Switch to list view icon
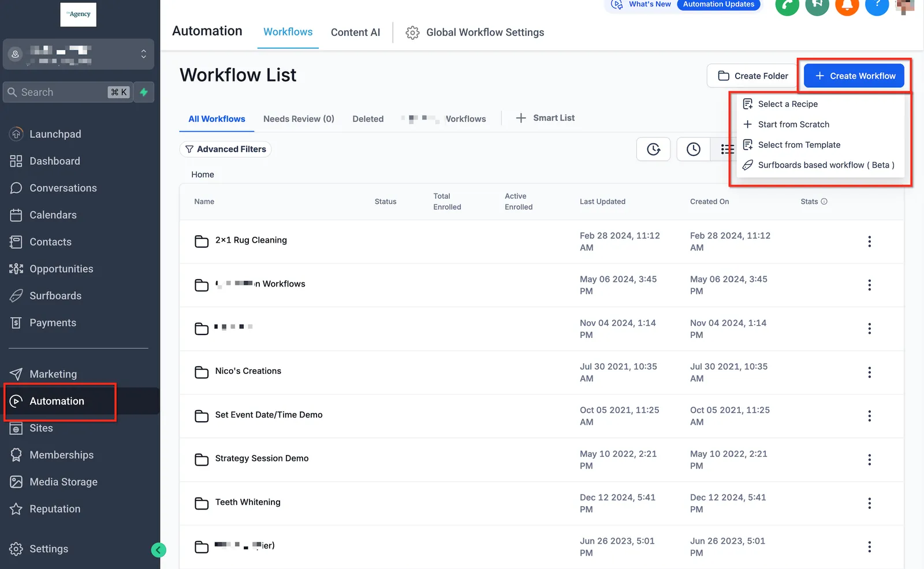The image size is (924, 569). [727, 150]
